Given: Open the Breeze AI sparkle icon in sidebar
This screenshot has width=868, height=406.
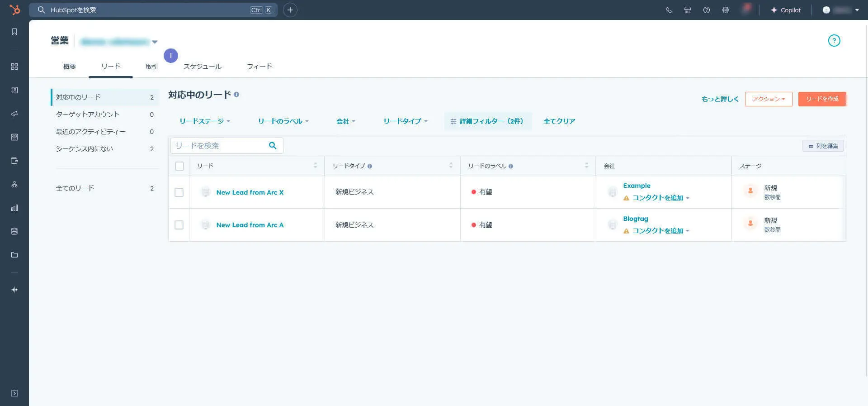Looking at the screenshot, I should pyautogui.click(x=14, y=290).
